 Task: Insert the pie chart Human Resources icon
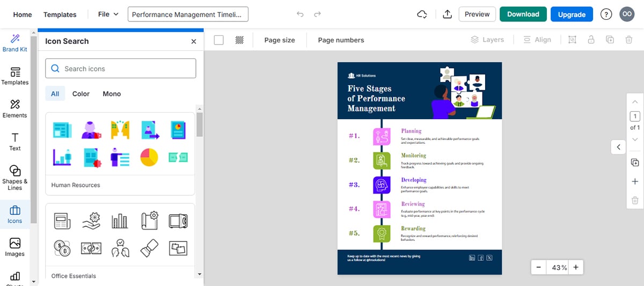[x=149, y=157]
